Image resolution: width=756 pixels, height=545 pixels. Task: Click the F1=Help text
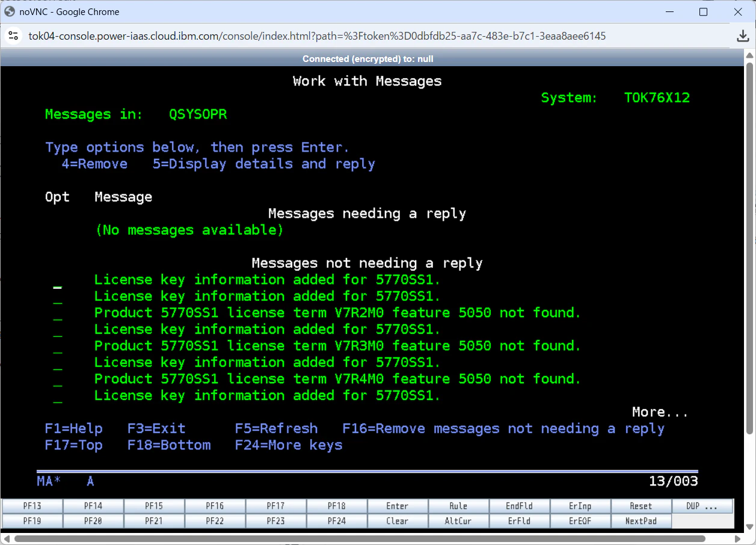(73, 429)
